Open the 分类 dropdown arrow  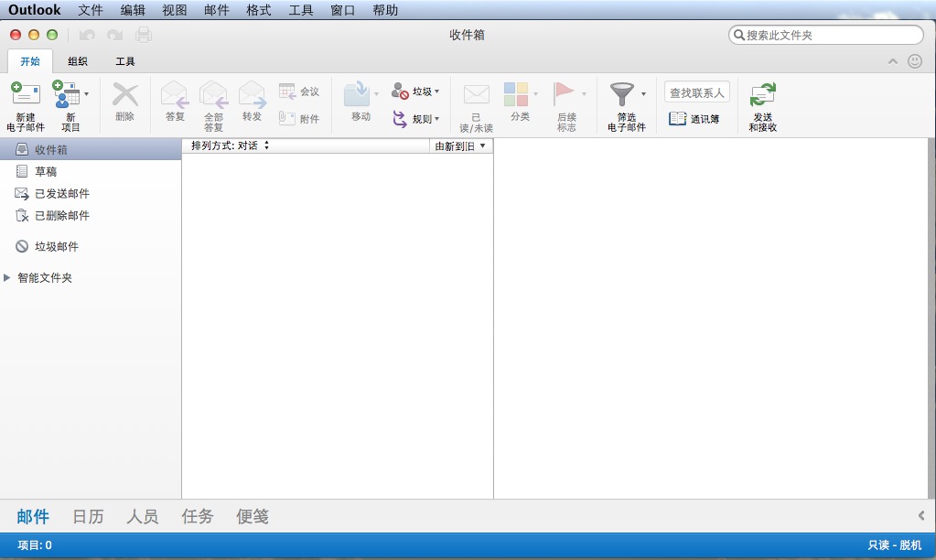point(535,93)
